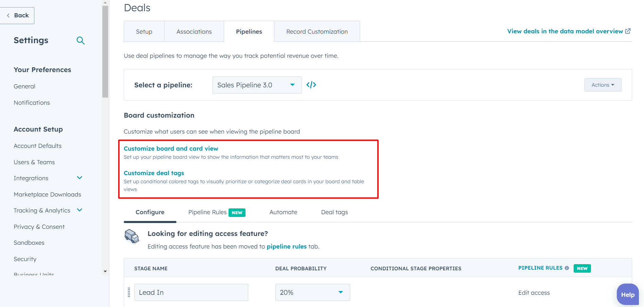Screen dimensions: 644x307
Task: Switch to the Associations tab
Action: tap(194, 31)
